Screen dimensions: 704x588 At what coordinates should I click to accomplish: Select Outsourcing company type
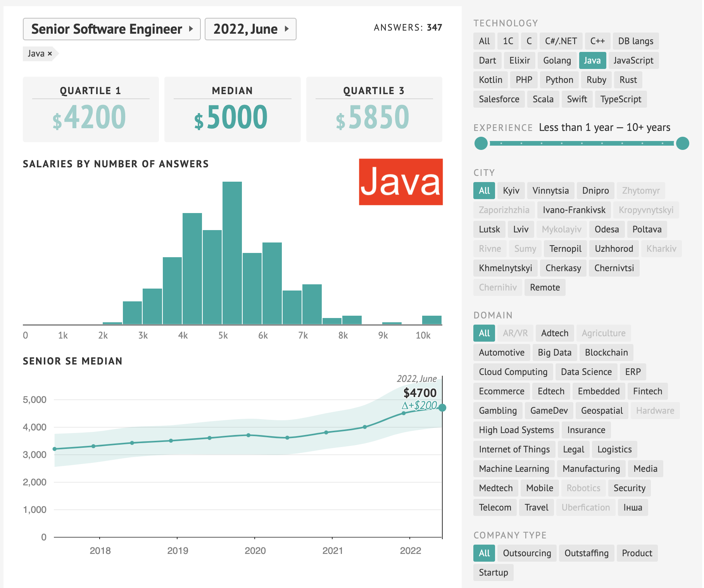[526, 553]
